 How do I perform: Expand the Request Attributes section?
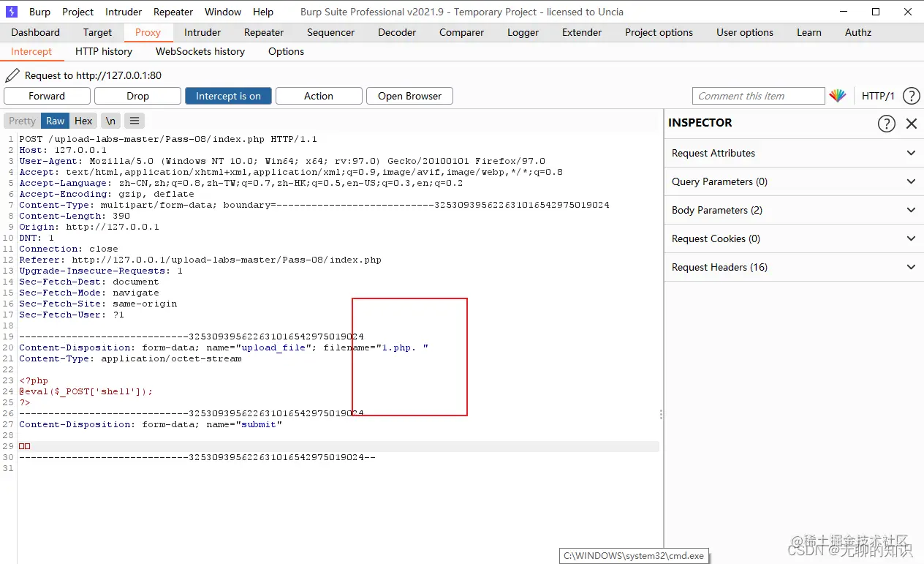click(794, 153)
